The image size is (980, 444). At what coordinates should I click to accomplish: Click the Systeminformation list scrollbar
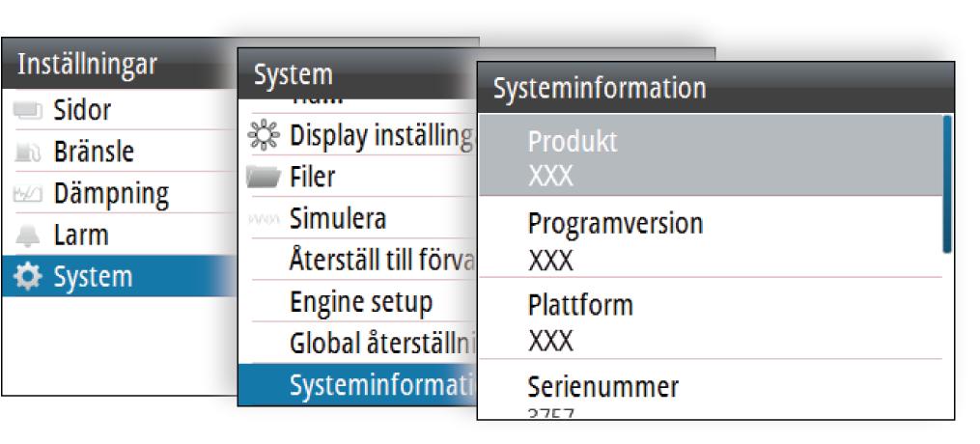tap(947, 183)
